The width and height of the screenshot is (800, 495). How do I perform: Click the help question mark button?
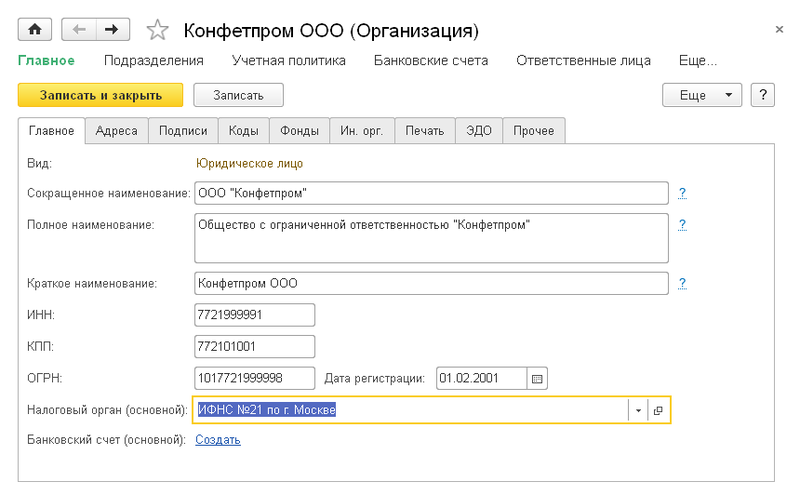(x=763, y=95)
